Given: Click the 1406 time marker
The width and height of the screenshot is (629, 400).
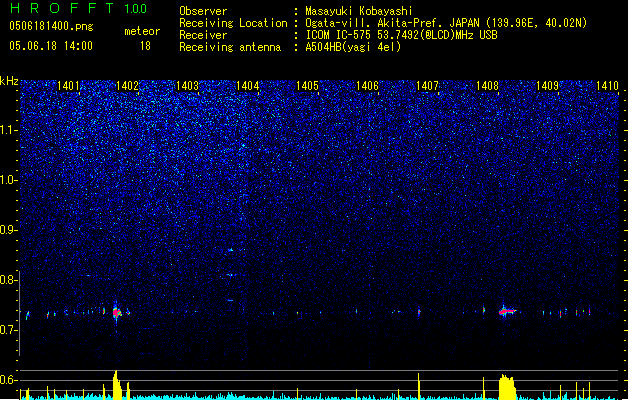Looking at the screenshot, I should [367, 86].
